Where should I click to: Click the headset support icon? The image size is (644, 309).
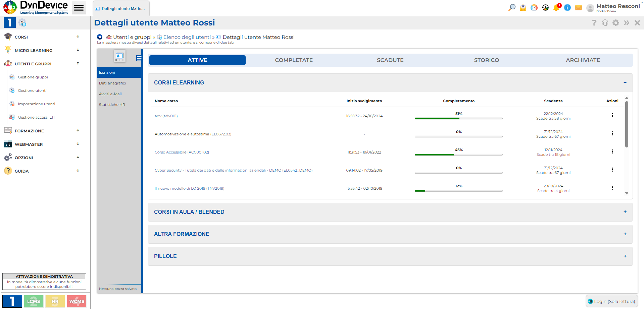tap(605, 23)
